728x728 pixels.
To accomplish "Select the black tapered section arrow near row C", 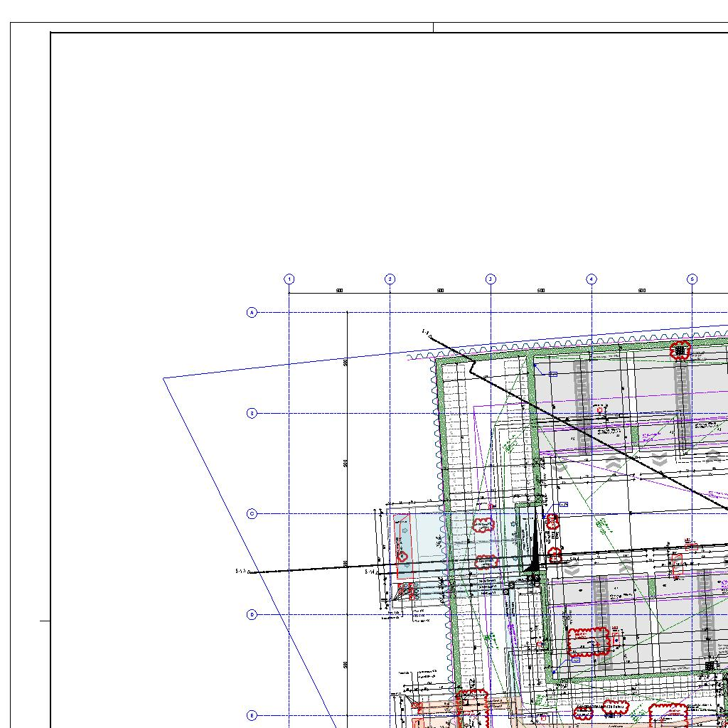I will pos(534,547).
